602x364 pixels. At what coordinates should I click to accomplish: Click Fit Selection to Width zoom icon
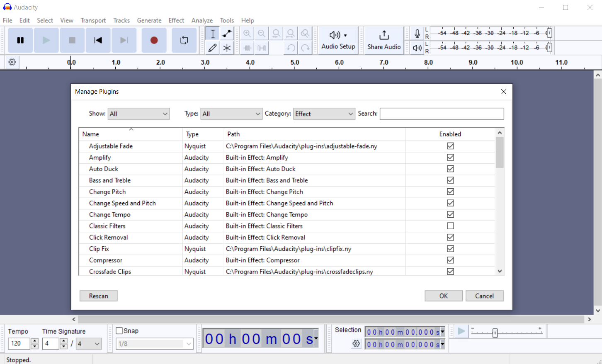tap(276, 34)
